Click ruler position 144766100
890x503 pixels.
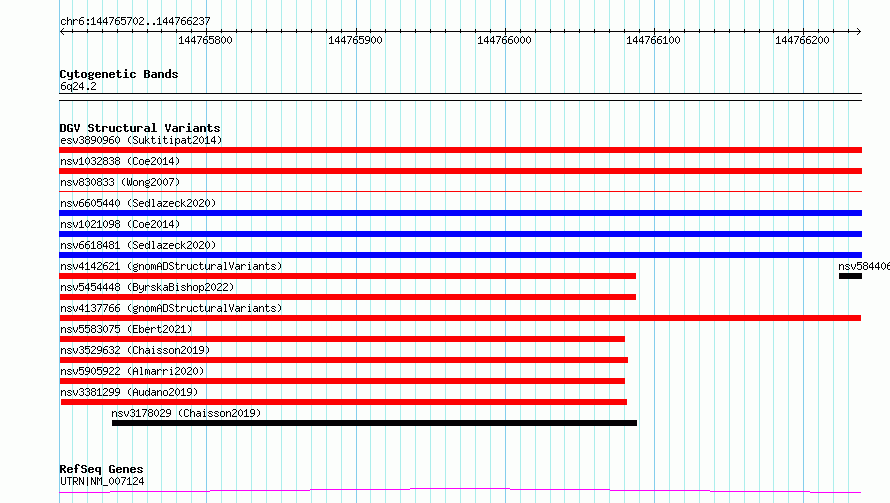pyautogui.click(x=653, y=40)
